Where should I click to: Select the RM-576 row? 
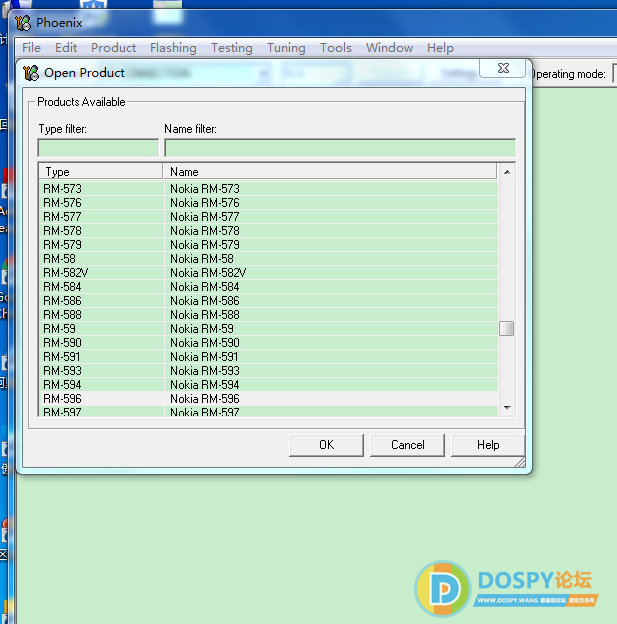[x=268, y=203]
